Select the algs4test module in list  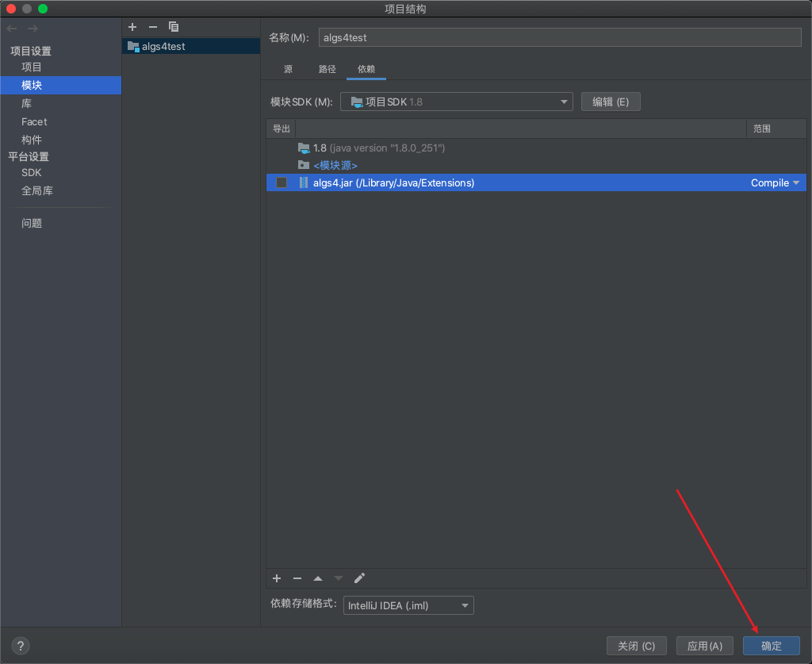[x=191, y=46]
